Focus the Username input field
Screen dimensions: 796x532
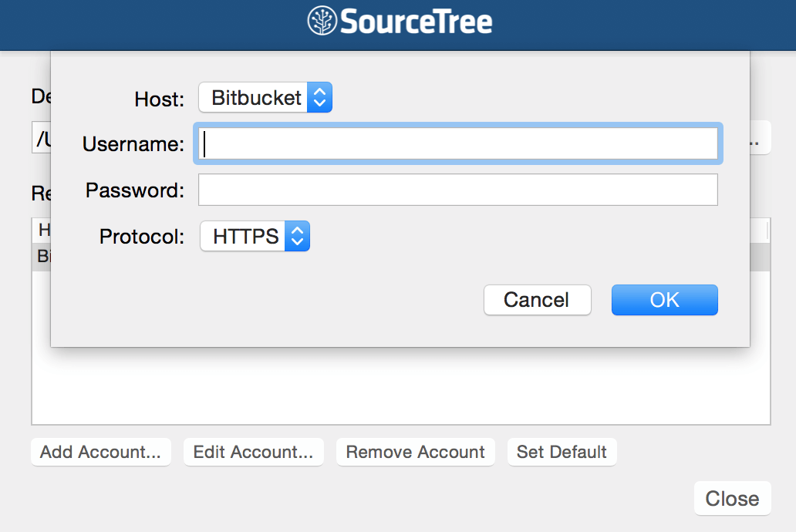pos(458,143)
